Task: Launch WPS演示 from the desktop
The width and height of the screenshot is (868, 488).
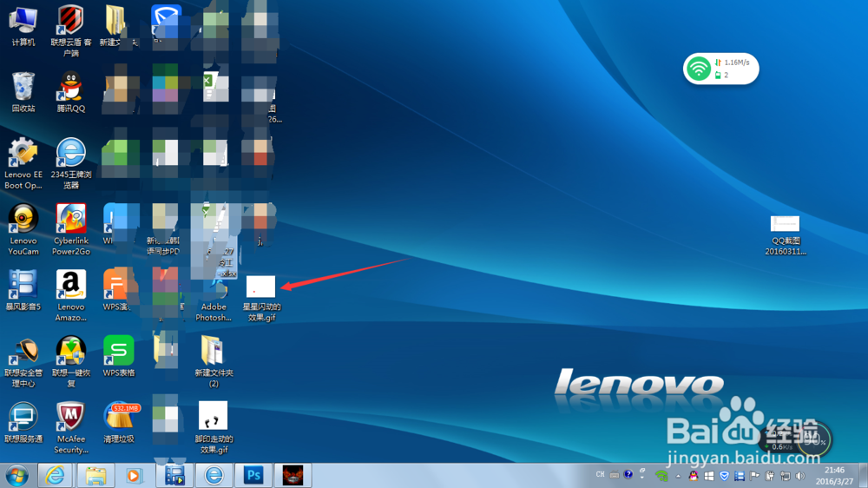Action: 118,290
